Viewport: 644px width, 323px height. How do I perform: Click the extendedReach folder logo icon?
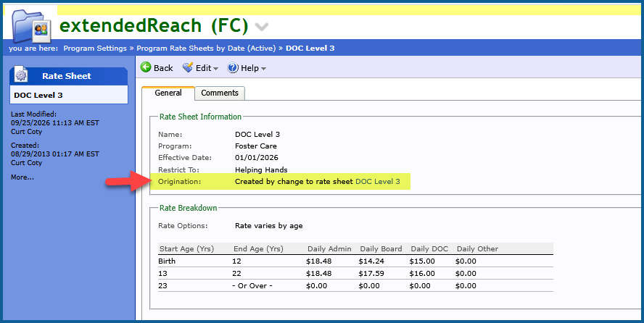(x=32, y=25)
